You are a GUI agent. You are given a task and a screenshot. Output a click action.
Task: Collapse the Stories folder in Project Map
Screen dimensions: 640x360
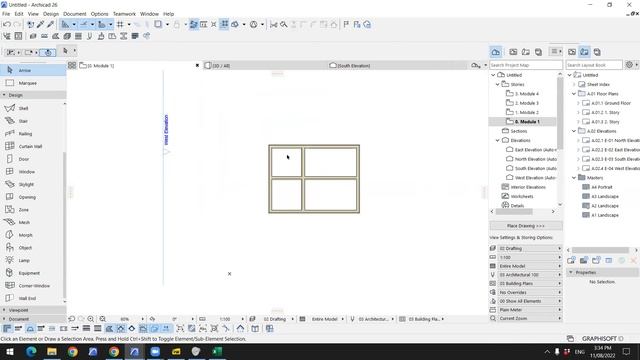pyautogui.click(x=498, y=84)
